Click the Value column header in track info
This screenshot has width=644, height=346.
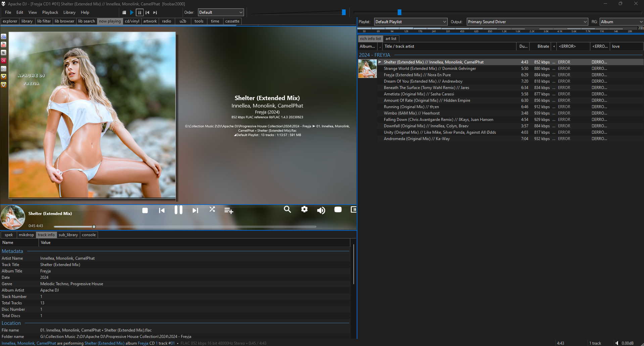coord(194,243)
